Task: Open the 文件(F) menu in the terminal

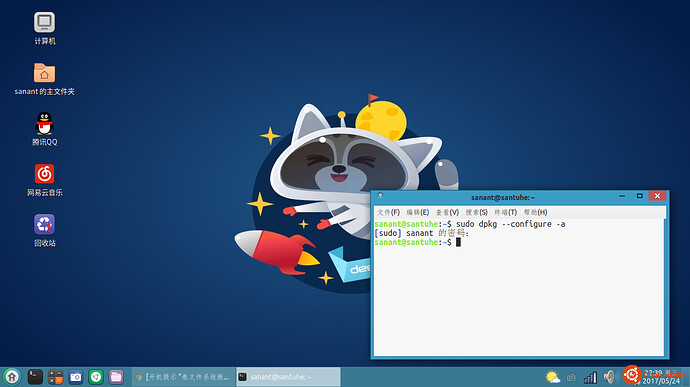Action: click(388, 212)
